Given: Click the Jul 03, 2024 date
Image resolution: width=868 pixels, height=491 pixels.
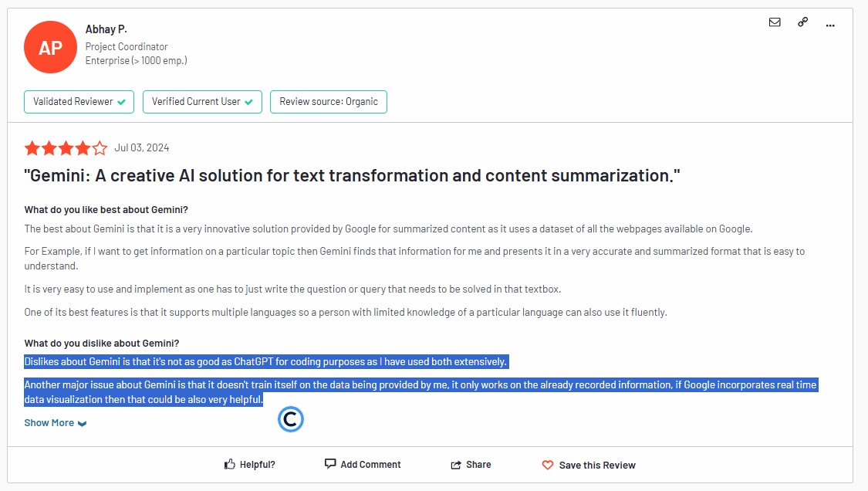Looking at the screenshot, I should (x=142, y=148).
